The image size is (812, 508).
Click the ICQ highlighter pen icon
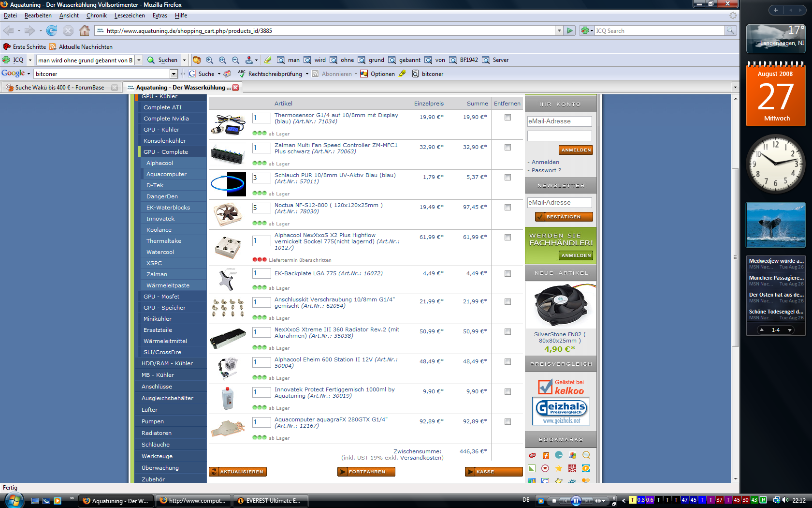click(x=267, y=60)
